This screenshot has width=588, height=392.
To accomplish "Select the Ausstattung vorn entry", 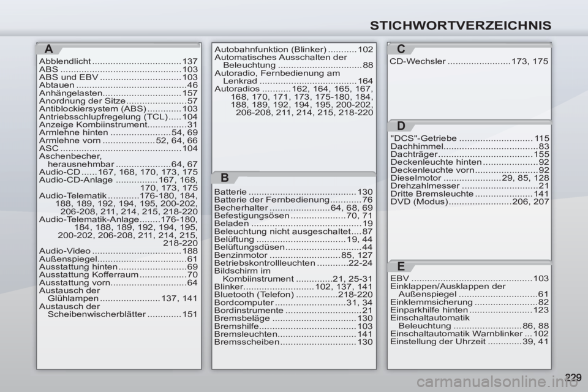I will pos(118,282).
